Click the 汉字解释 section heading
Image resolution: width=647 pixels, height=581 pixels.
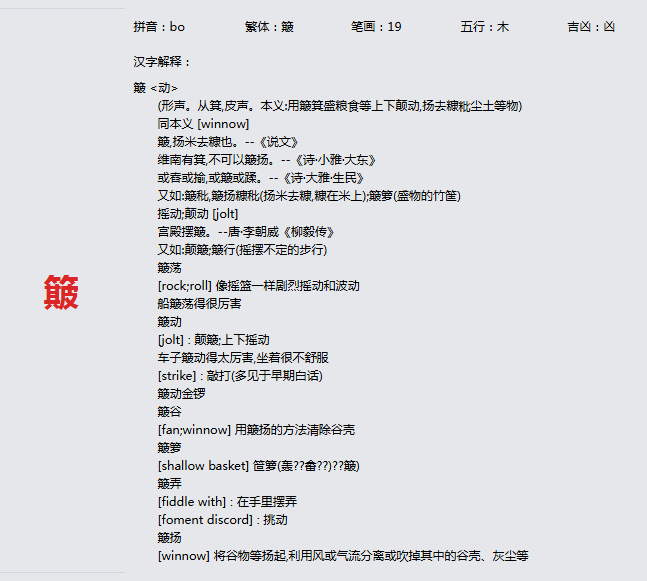161,62
